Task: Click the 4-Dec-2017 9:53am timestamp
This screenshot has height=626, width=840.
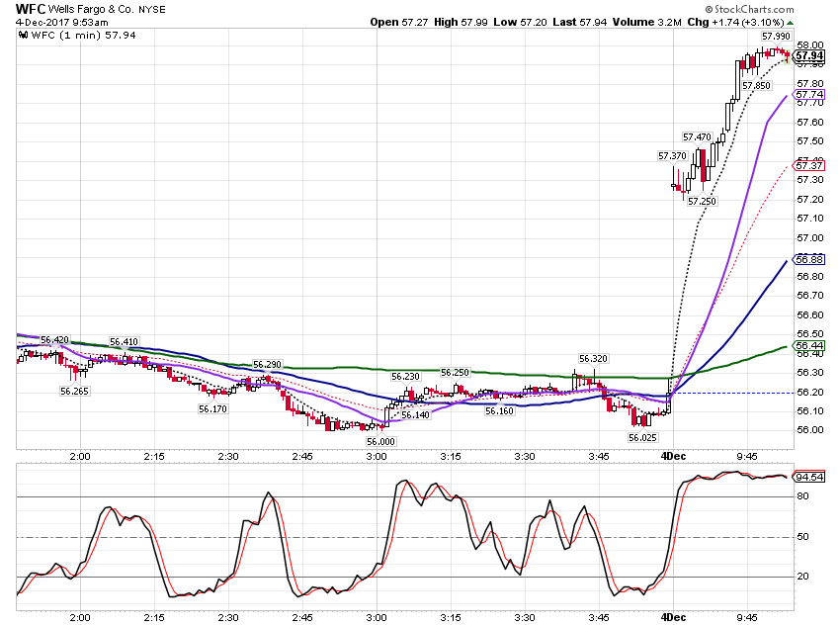Action: click(61, 23)
